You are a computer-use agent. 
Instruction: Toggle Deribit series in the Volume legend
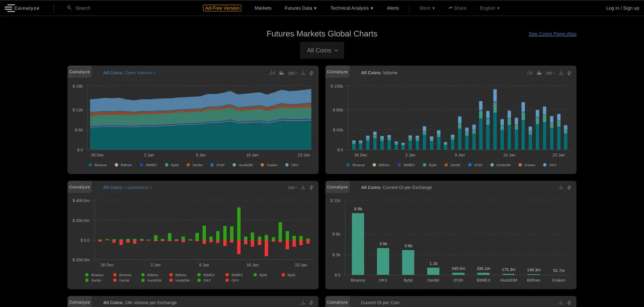point(452,165)
